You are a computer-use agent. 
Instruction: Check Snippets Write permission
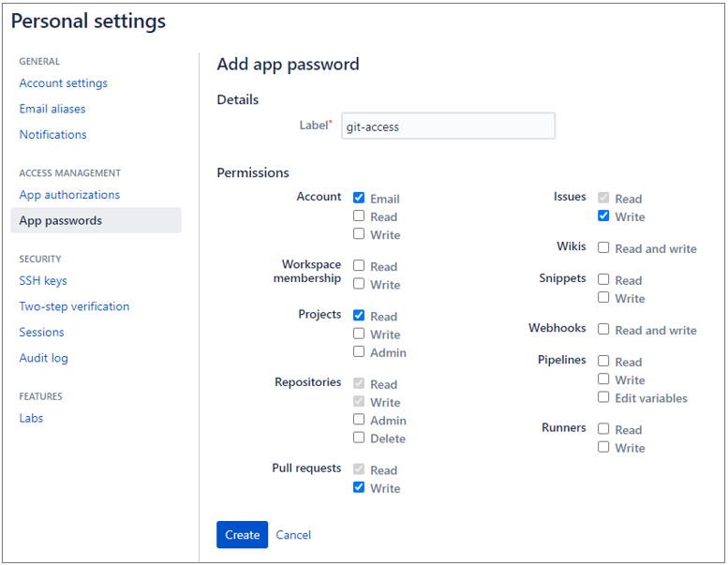[x=603, y=297]
